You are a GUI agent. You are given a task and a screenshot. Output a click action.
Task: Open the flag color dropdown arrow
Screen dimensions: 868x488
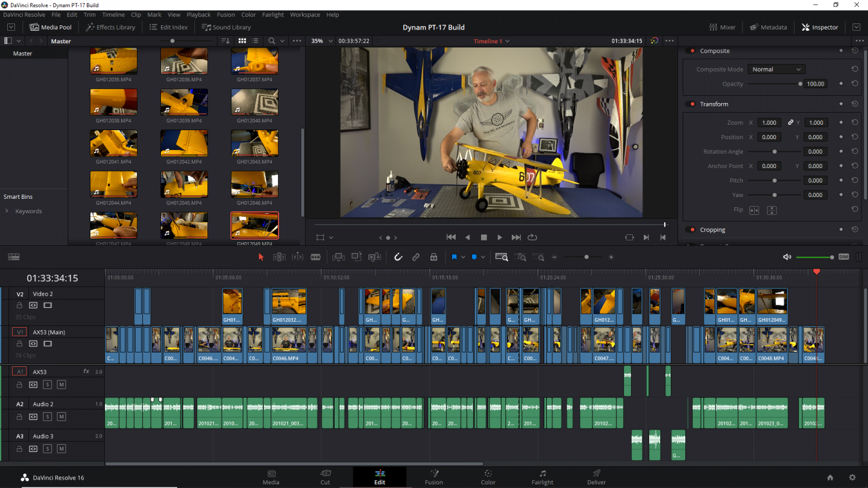coord(463,257)
